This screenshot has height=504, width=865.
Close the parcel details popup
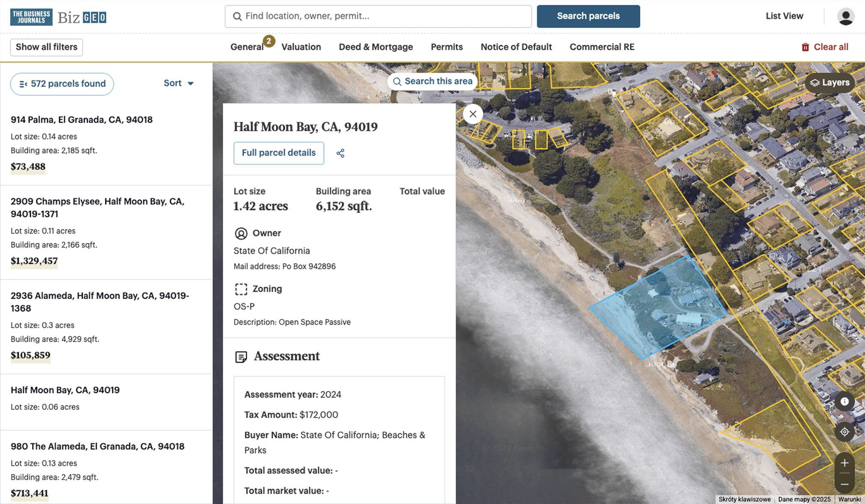point(473,114)
